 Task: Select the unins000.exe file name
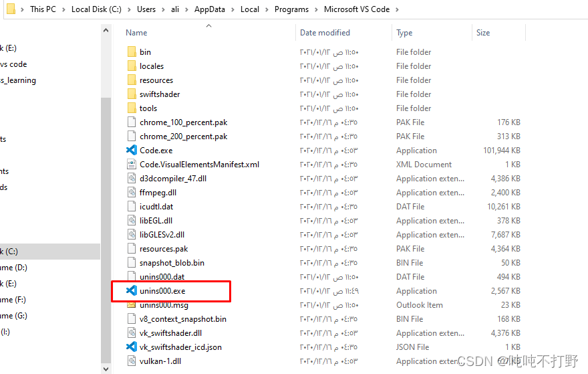(x=162, y=291)
